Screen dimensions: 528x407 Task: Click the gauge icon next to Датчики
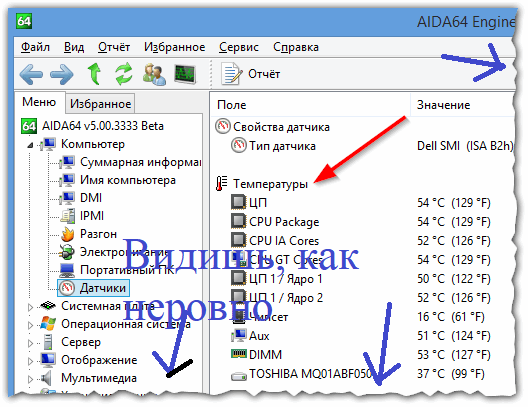pyautogui.click(x=67, y=288)
